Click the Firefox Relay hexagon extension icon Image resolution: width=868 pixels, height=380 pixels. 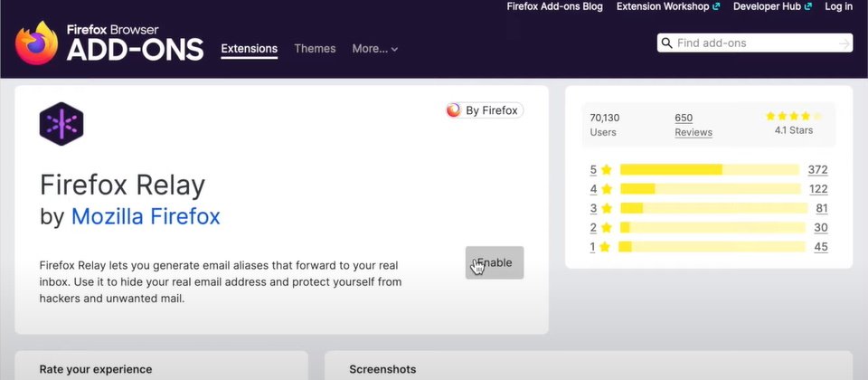(61, 124)
